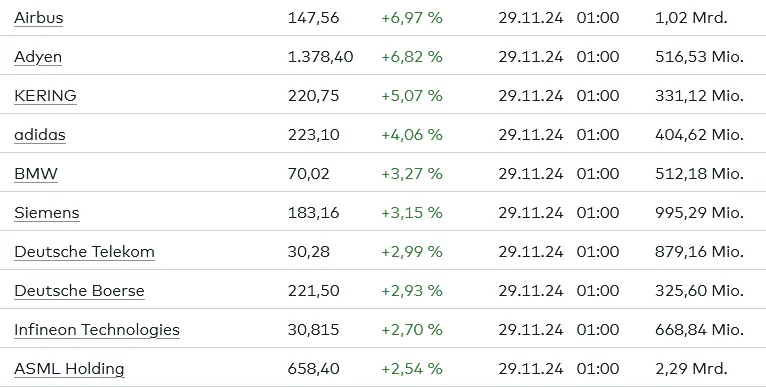This screenshot has height=387, width=766.
Task: Click KERING's volume 331,12 Mio.
Action: pos(699,96)
